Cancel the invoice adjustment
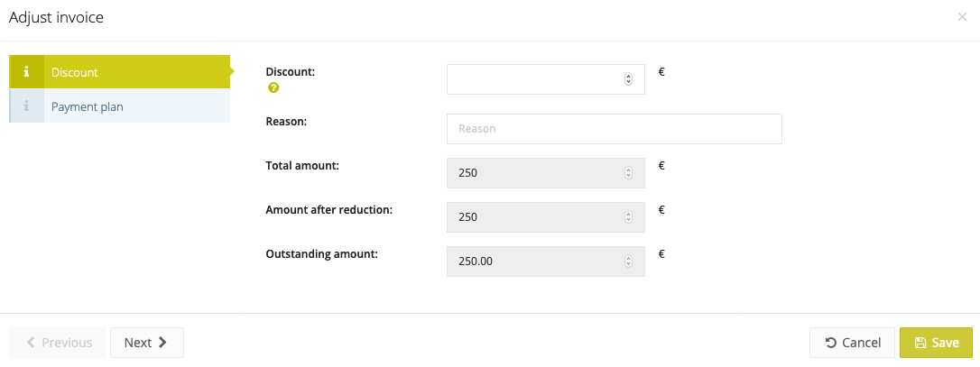 [x=853, y=343]
